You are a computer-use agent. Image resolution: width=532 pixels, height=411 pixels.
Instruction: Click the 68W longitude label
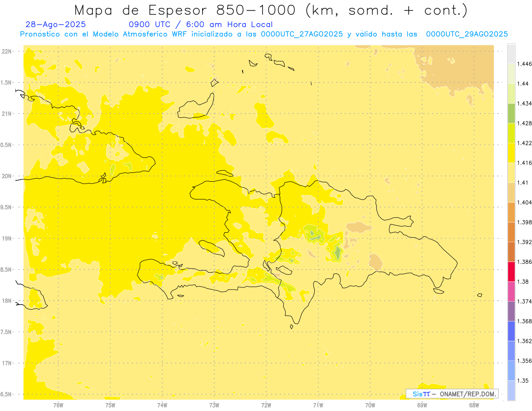click(474, 404)
